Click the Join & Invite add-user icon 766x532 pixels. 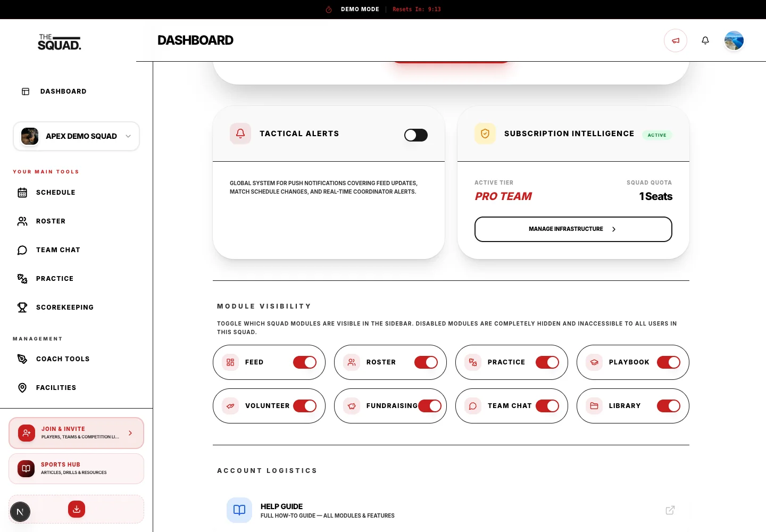tap(27, 433)
